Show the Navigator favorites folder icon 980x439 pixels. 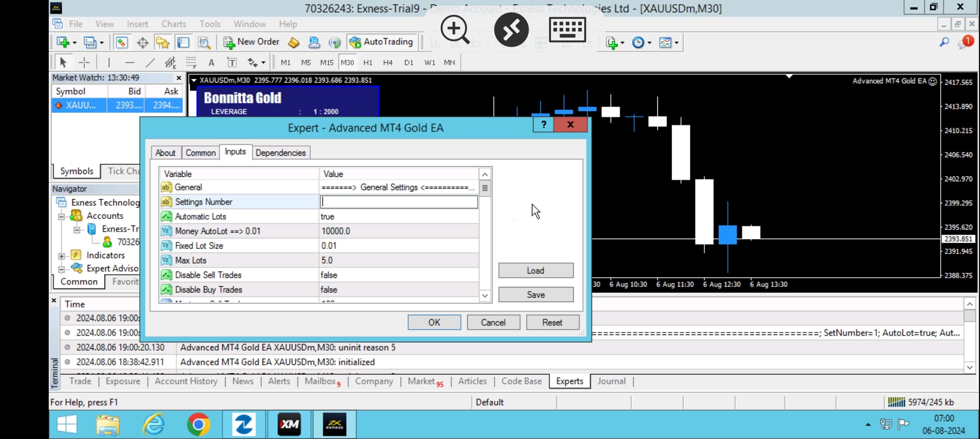click(163, 42)
